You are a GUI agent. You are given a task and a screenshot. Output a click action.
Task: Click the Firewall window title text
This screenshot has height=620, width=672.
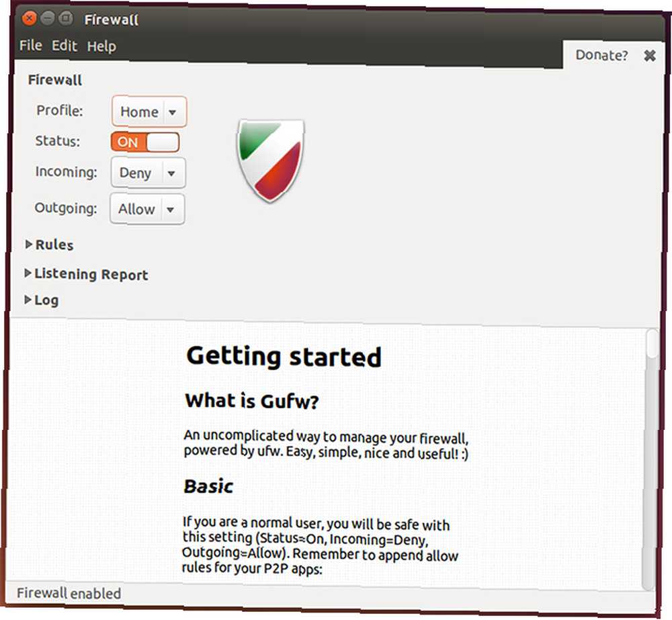(x=112, y=19)
